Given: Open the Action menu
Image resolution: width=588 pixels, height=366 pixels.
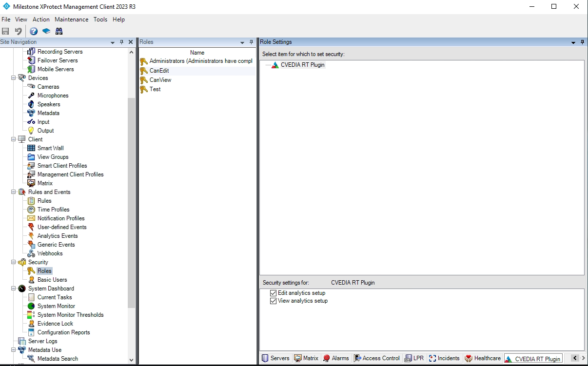Looking at the screenshot, I should click(41, 19).
